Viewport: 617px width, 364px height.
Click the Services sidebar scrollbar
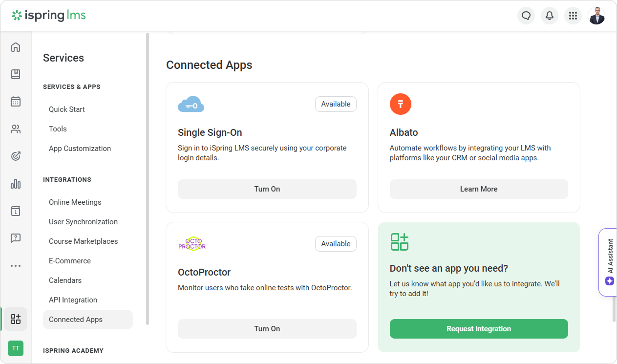point(147,178)
